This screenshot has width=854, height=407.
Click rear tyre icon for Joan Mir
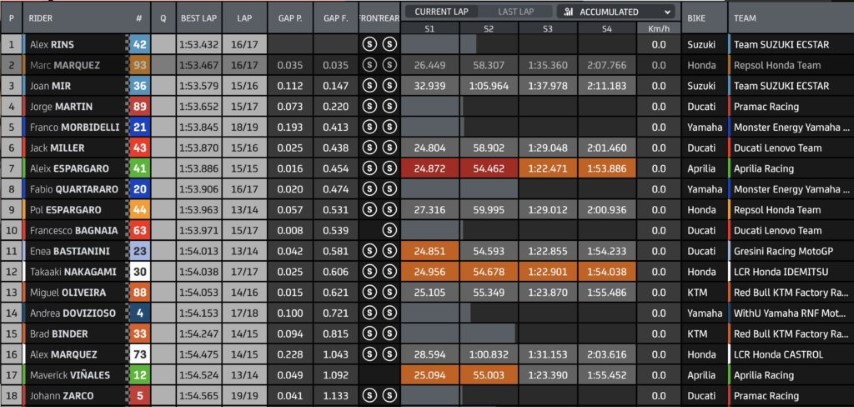coord(389,86)
